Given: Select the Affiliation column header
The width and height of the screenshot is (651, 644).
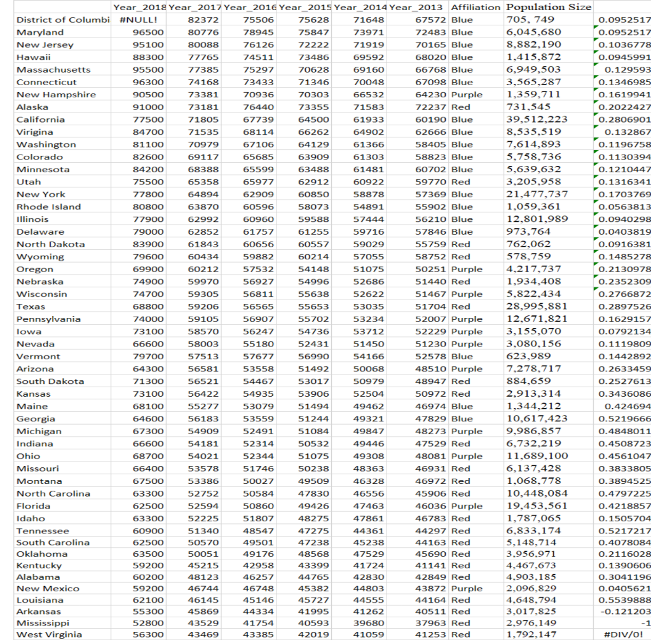Looking at the screenshot, I should [x=476, y=7].
